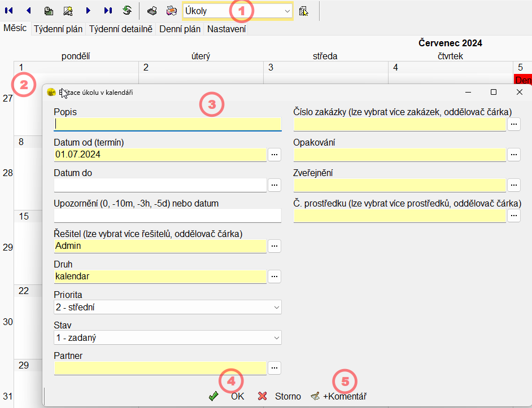Go to next month with the right arrow
Image resolution: width=532 pixels, height=408 pixels.
click(88, 11)
